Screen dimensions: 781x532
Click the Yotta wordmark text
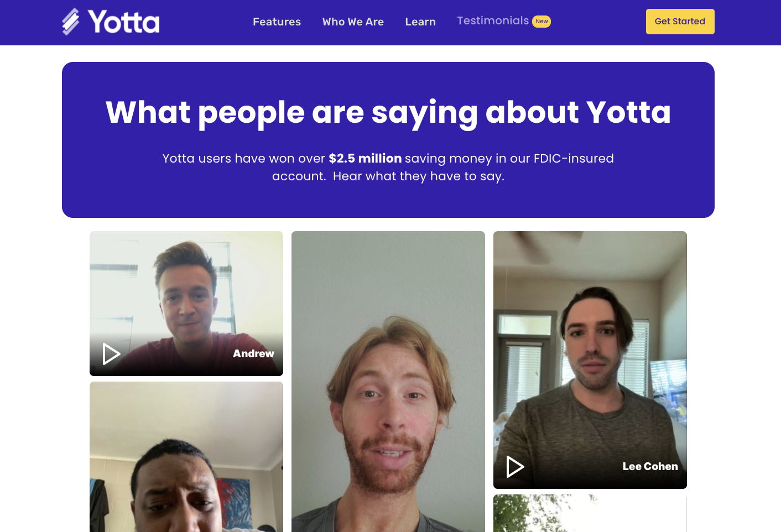click(x=124, y=22)
